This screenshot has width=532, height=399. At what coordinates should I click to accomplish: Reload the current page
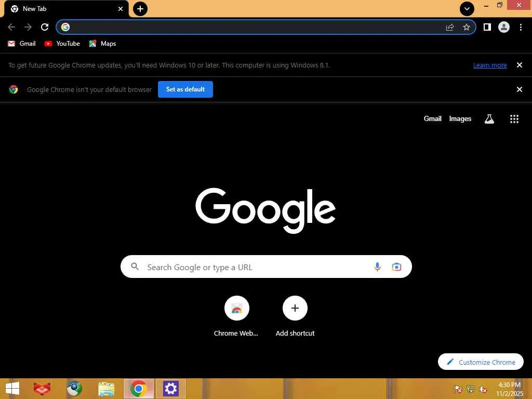tap(45, 27)
